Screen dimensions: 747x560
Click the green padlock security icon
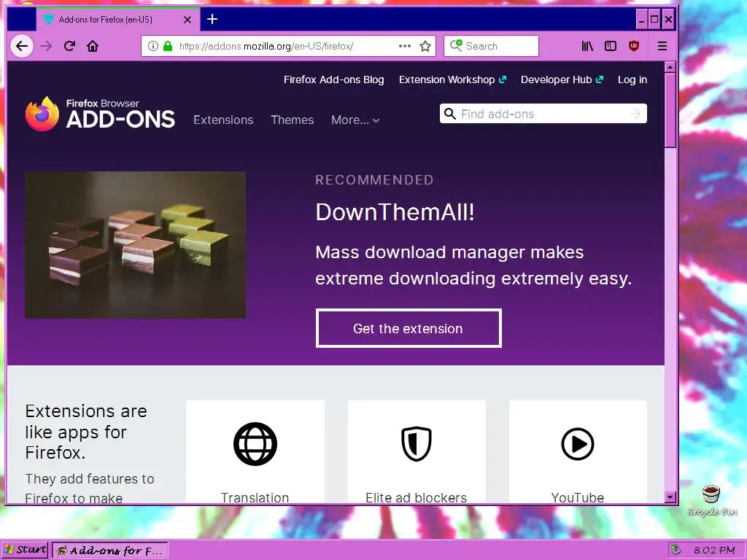tap(167, 46)
